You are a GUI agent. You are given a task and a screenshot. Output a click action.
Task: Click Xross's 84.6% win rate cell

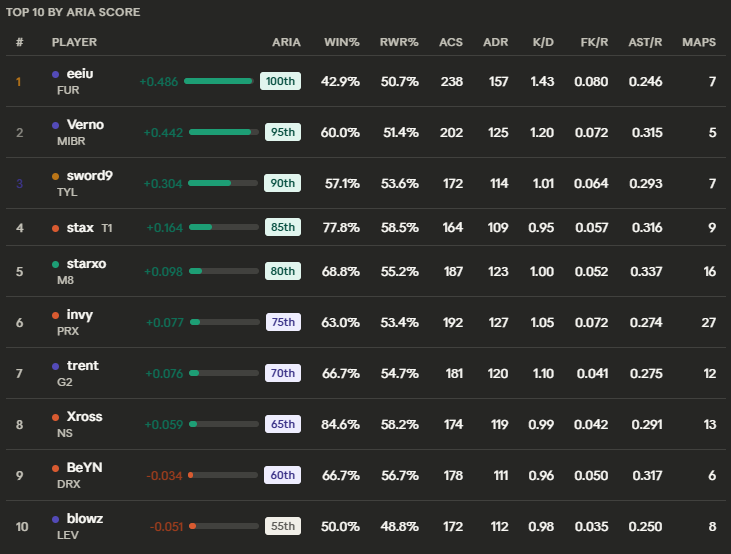point(340,424)
